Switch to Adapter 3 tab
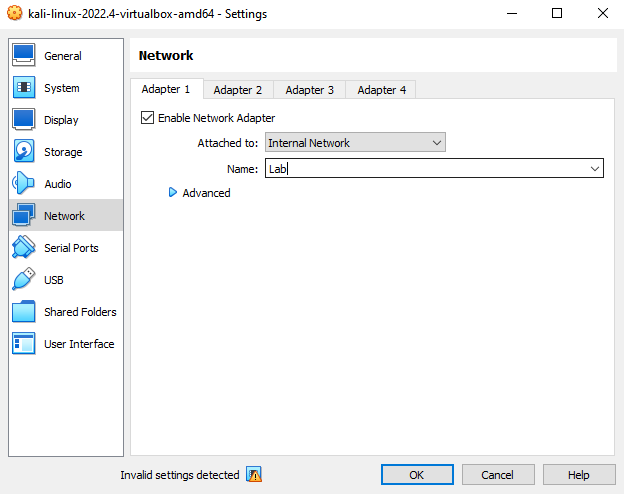Viewport: 624px width, 494px height. 310,90
